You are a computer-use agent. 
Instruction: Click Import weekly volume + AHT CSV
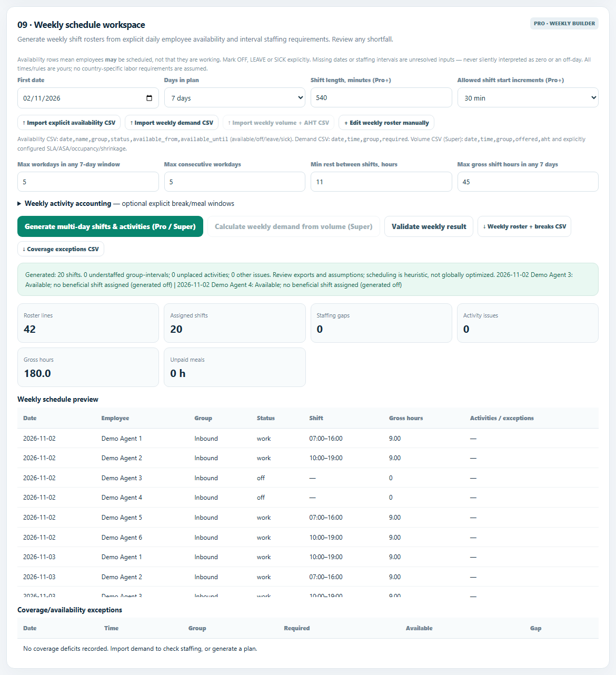click(x=279, y=123)
